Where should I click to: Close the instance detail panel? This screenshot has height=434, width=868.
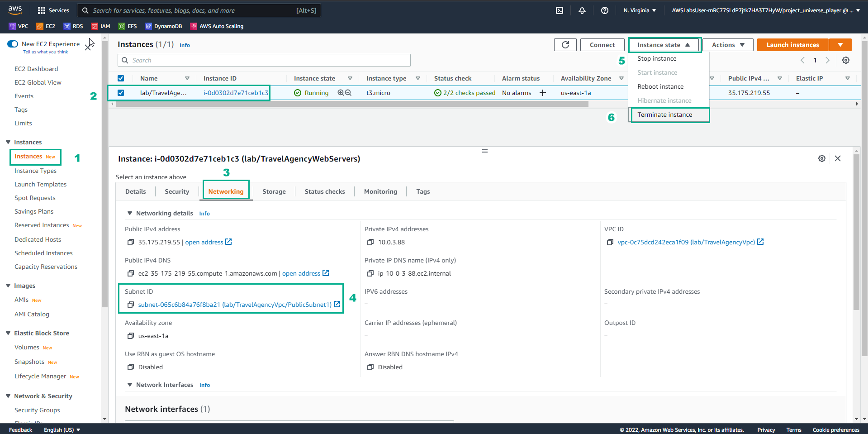(838, 158)
